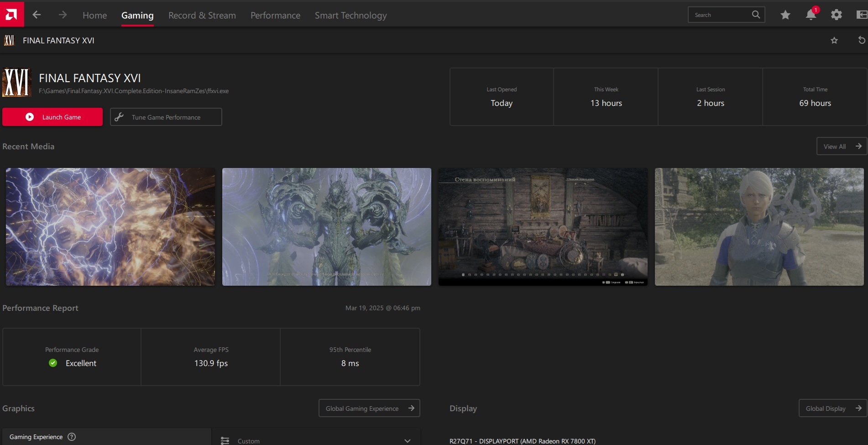This screenshot has width=868, height=445.
Task: Open the white-haired character screenshot thumbnail
Action: click(x=759, y=227)
